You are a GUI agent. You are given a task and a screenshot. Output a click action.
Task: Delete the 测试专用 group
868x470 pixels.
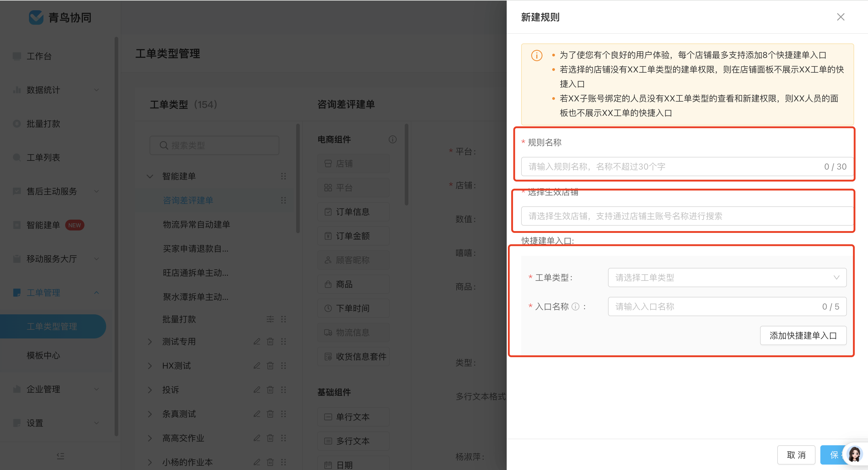click(270, 341)
